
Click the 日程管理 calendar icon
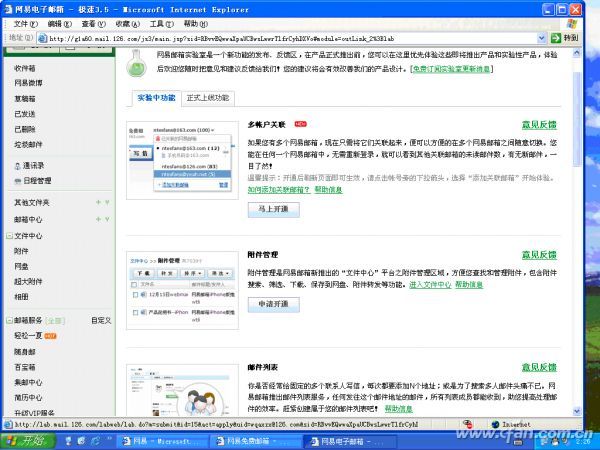pyautogui.click(x=17, y=181)
